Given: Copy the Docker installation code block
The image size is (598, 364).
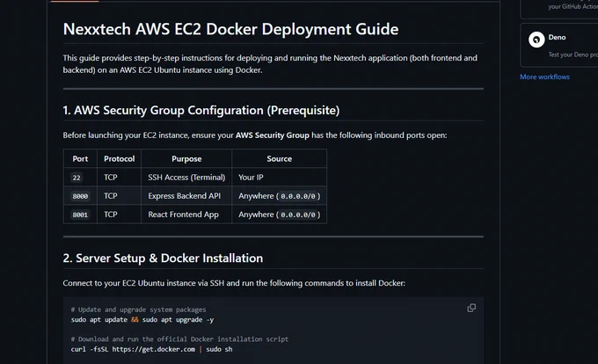Looking at the screenshot, I should click(x=471, y=308).
